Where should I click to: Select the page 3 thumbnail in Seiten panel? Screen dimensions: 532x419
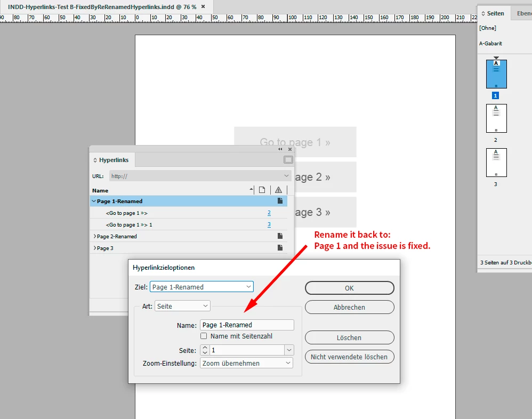pos(496,162)
